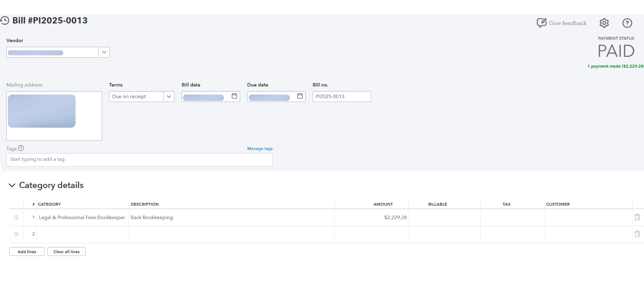This screenshot has width=644, height=283.
Task: Grab the drag handle for line 1
Action: click(x=16, y=217)
